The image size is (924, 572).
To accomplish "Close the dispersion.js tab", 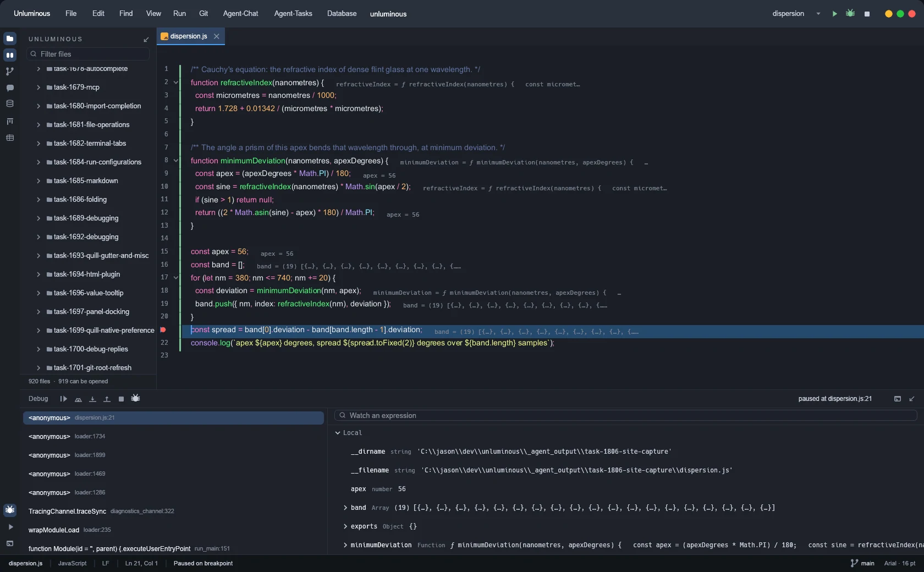I will (217, 36).
